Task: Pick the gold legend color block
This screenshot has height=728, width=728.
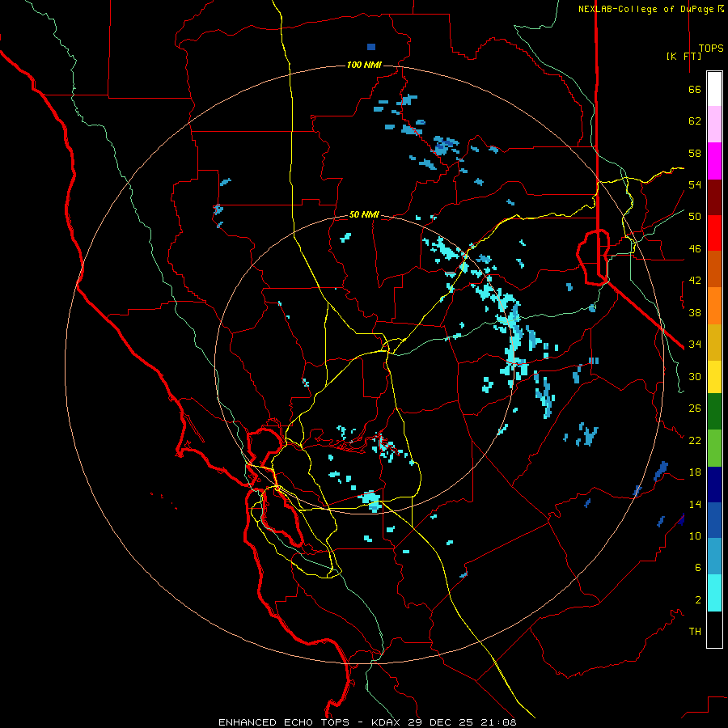Action: pyautogui.click(x=714, y=342)
